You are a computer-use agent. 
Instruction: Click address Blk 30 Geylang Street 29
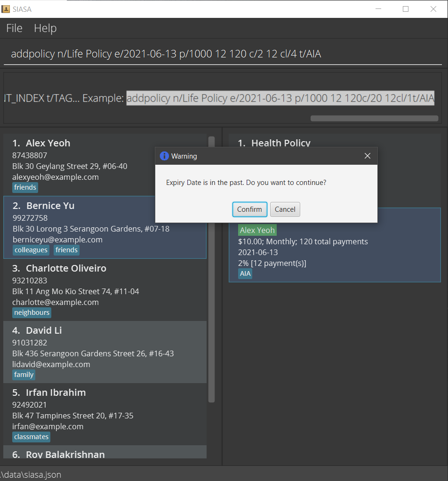[x=70, y=167]
